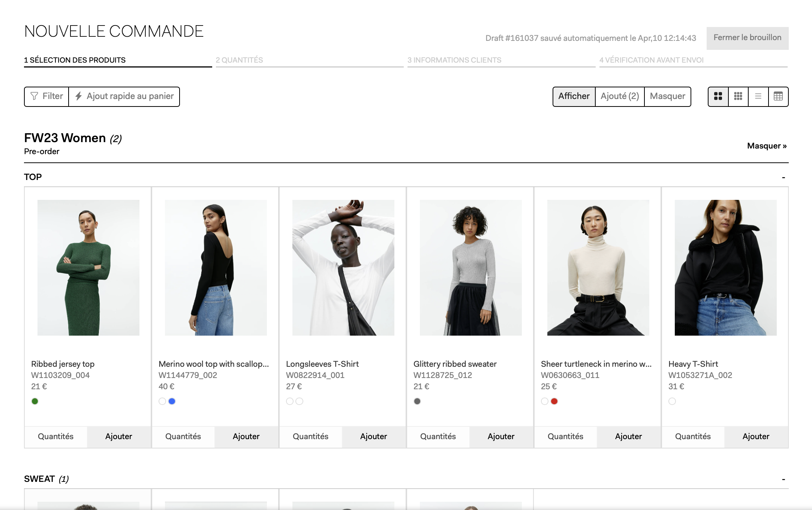
Task: Select red swatch of Sheer turtleneck
Action: click(554, 401)
